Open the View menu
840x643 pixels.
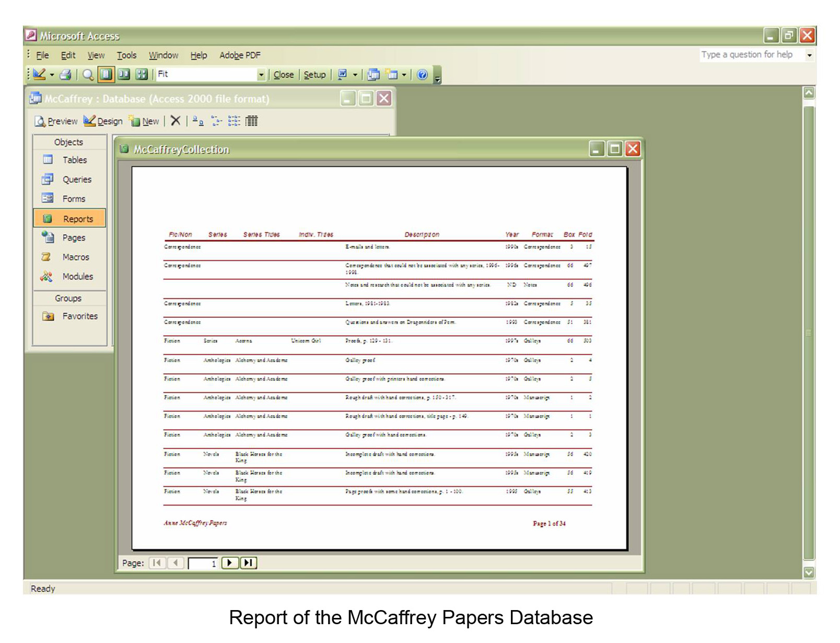tap(96, 55)
